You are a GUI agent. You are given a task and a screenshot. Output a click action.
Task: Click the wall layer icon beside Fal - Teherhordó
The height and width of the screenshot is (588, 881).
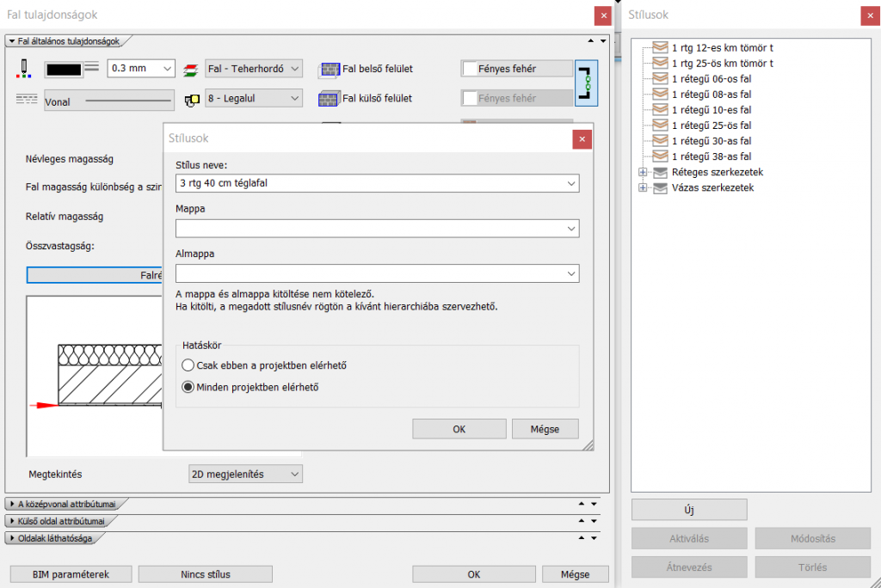click(x=191, y=69)
